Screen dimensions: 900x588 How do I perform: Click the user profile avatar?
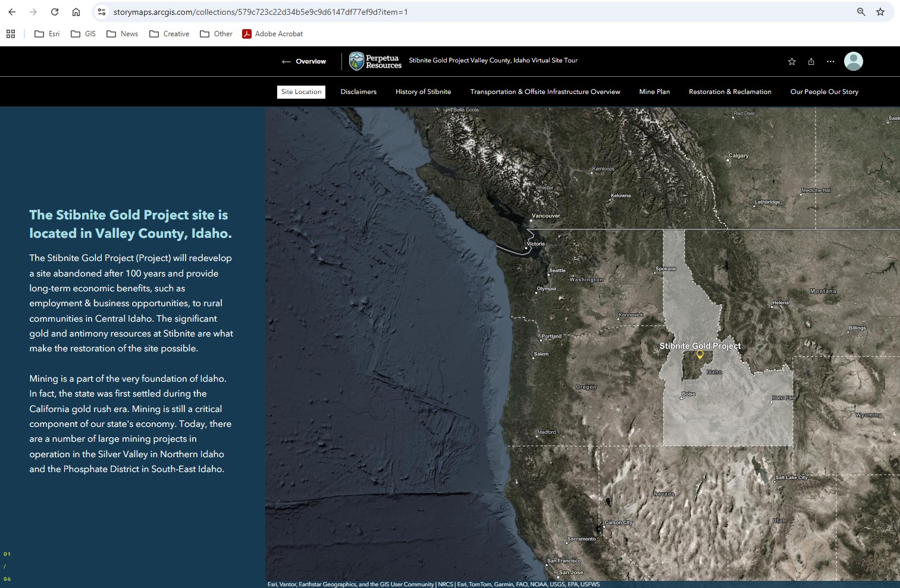pos(854,61)
